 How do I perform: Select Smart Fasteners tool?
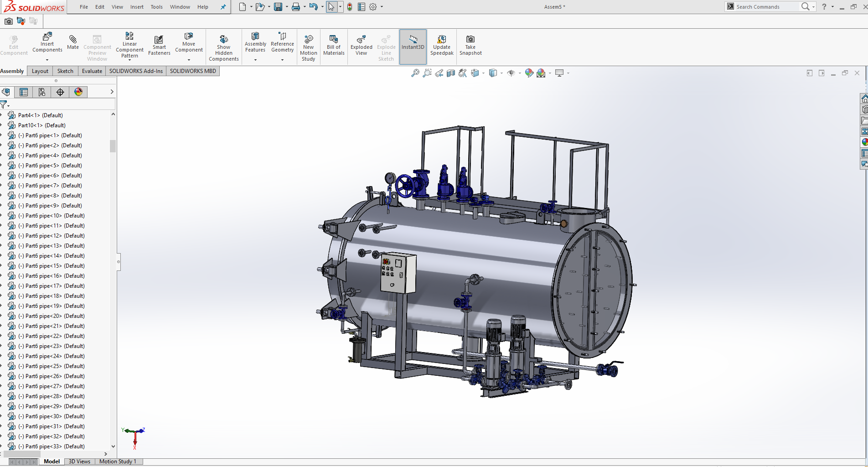point(159,45)
